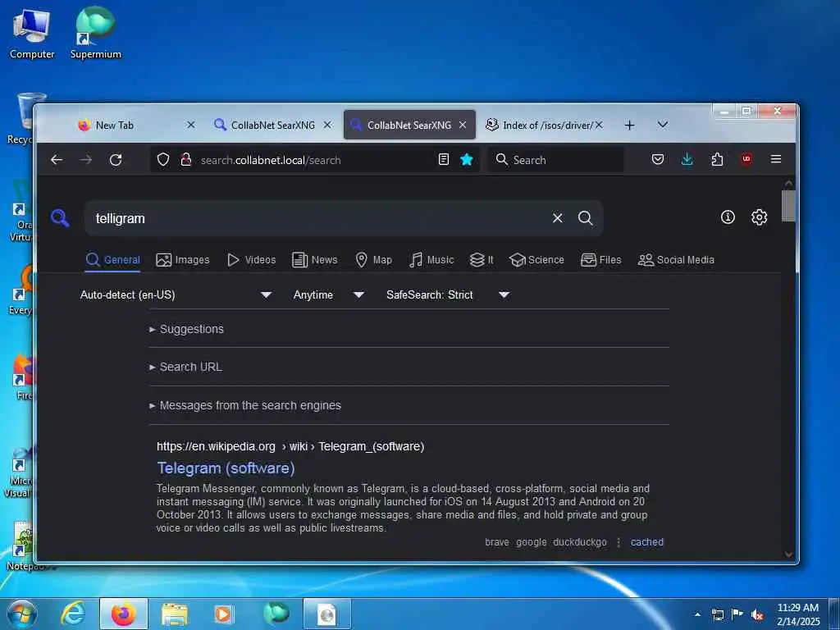The width and height of the screenshot is (840, 630).
Task: Toggle reader view icon in address bar
Action: click(x=444, y=159)
